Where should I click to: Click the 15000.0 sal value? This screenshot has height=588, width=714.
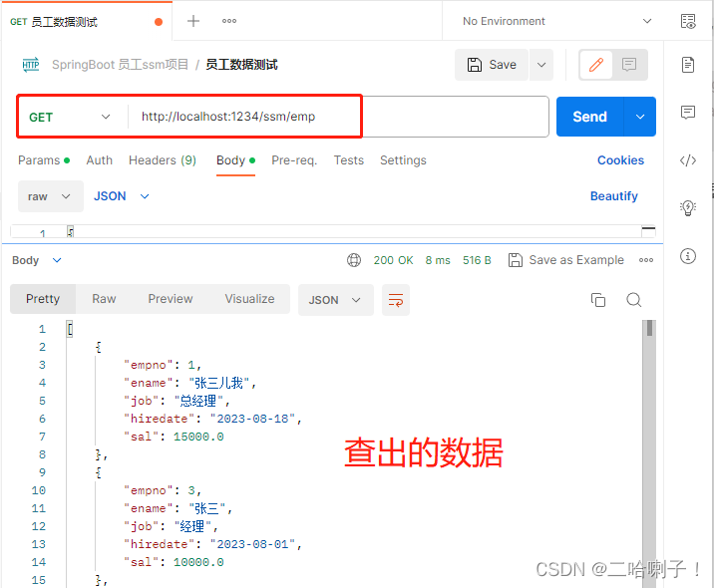click(x=198, y=437)
